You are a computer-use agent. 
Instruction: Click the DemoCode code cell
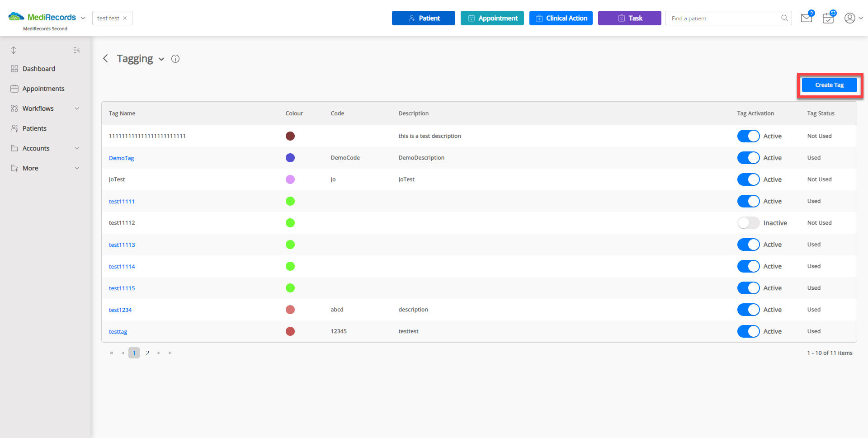pos(345,158)
